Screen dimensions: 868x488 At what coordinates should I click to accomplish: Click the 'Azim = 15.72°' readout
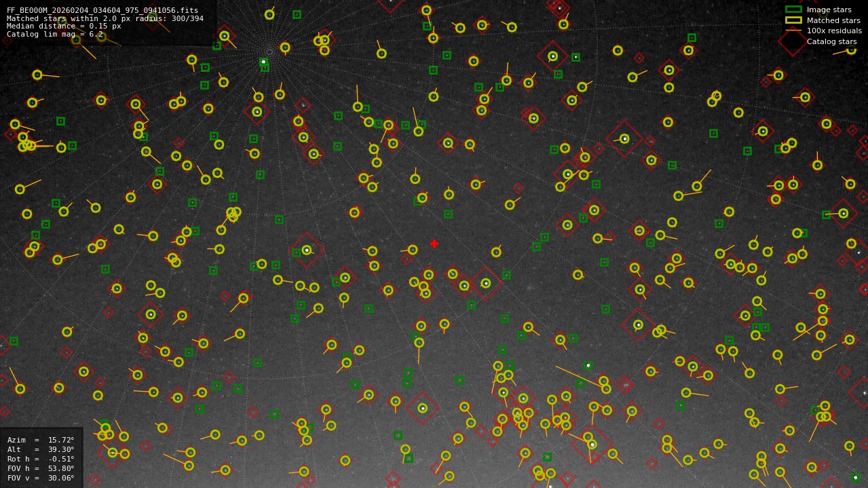[x=41, y=440]
